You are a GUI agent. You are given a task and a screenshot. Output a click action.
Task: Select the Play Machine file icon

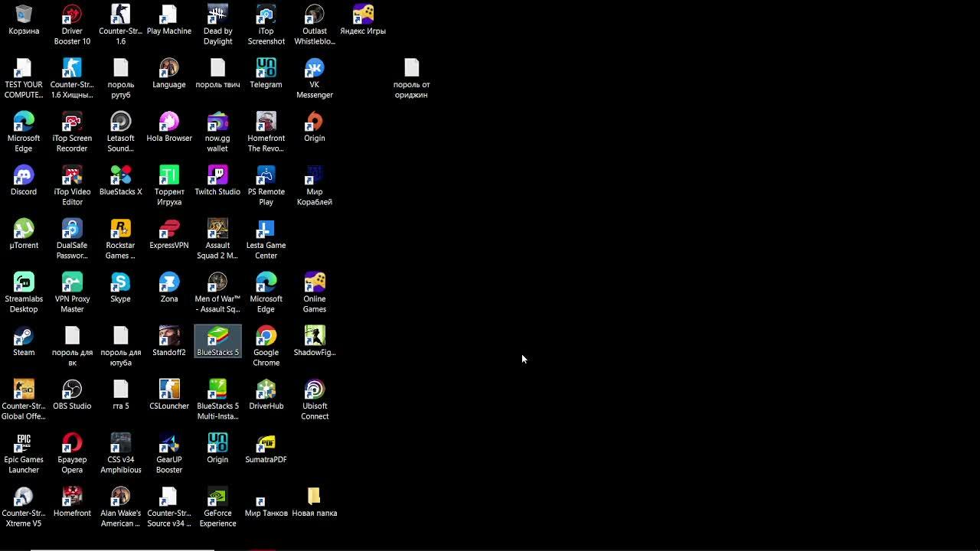(x=169, y=20)
